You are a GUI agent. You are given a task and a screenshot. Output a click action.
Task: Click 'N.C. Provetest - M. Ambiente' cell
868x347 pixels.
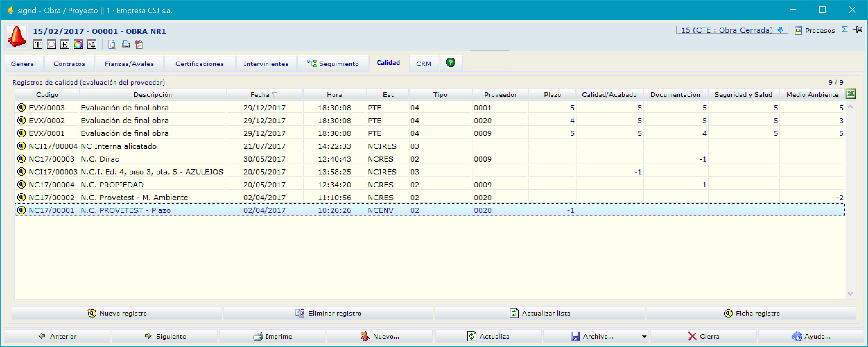[153, 197]
